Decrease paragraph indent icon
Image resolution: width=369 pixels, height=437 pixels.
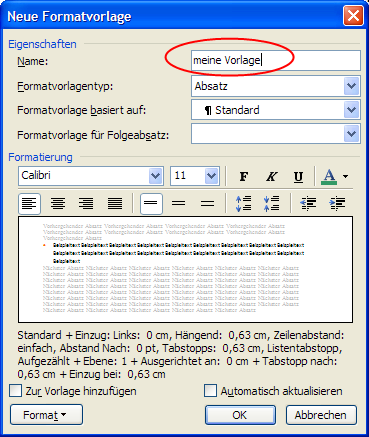308,203
